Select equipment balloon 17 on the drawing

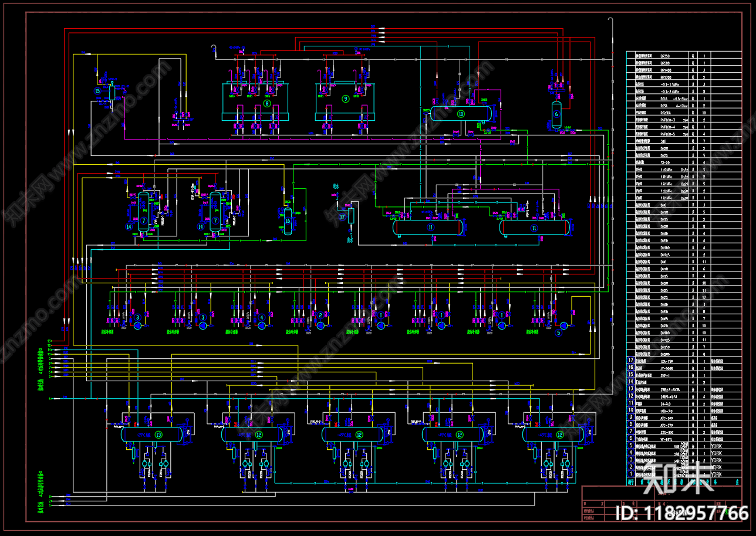pyautogui.click(x=342, y=217)
